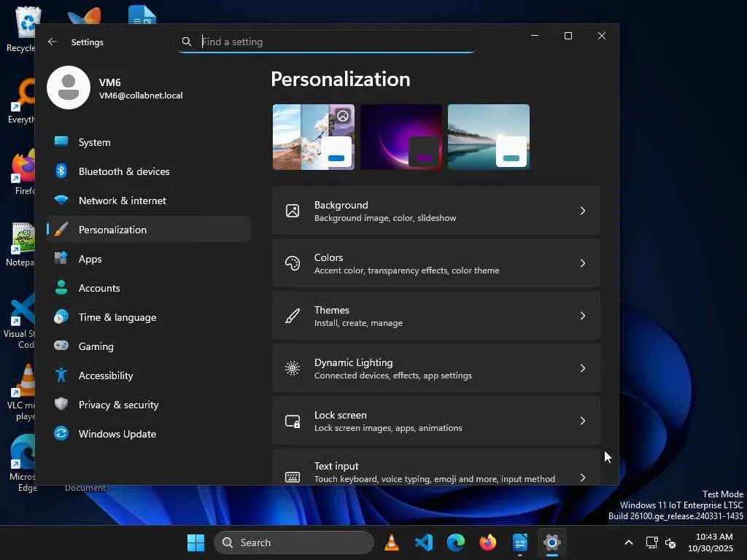Click the VM6 user profile avatar
Screen dimensions: 747x560
click(69, 87)
